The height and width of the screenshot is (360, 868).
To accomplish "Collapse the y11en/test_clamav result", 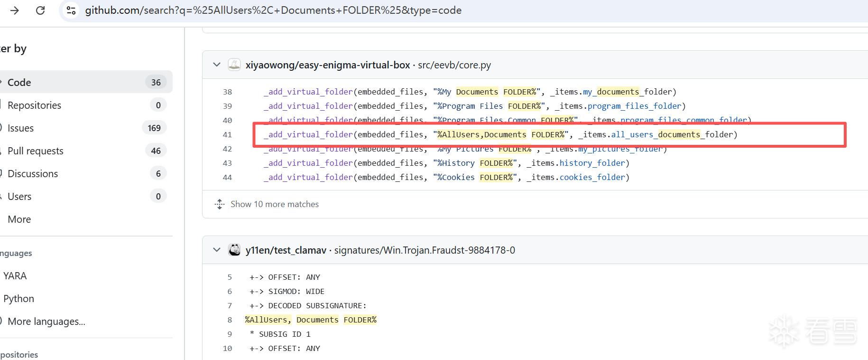I will point(217,250).
